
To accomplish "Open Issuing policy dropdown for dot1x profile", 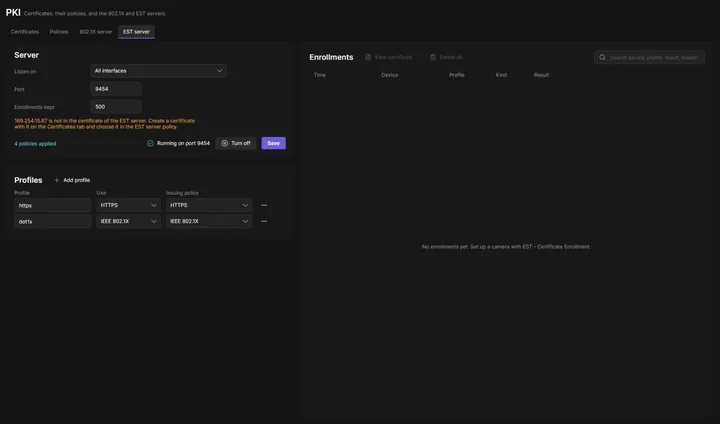I will tap(209, 221).
